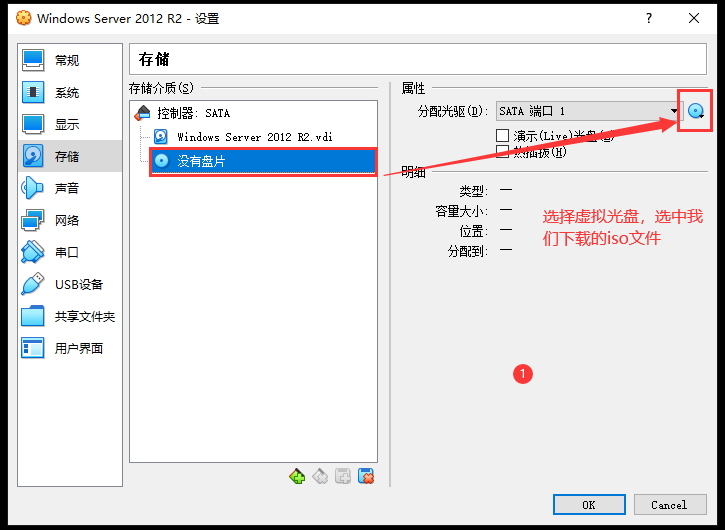Click the 网络 network icon
725x530 pixels.
[32, 220]
